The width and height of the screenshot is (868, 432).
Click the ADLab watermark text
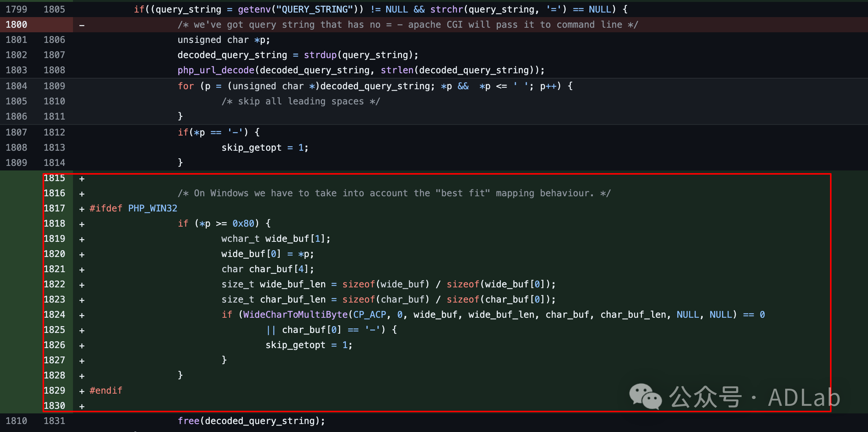[804, 397]
